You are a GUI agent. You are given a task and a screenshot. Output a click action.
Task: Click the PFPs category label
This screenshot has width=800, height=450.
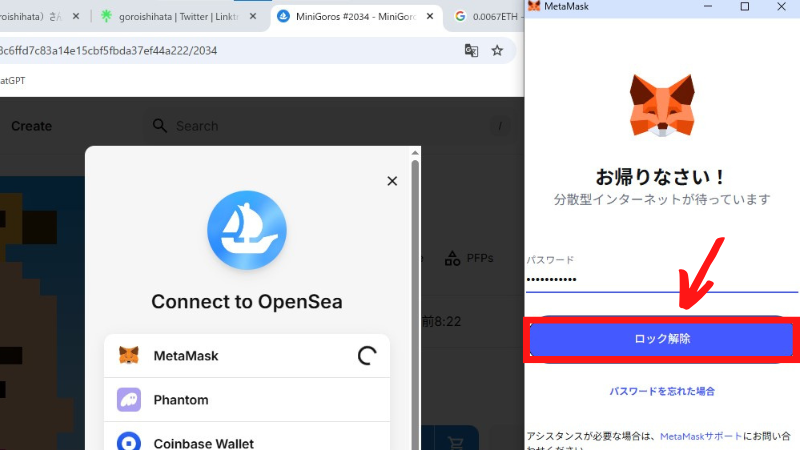pos(480,258)
